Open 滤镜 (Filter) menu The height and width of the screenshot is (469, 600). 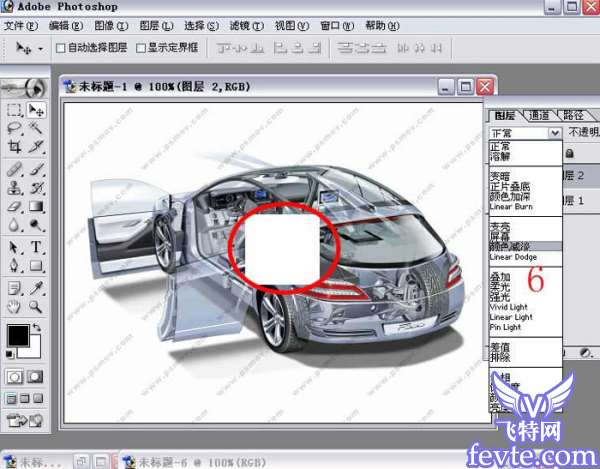246,26
